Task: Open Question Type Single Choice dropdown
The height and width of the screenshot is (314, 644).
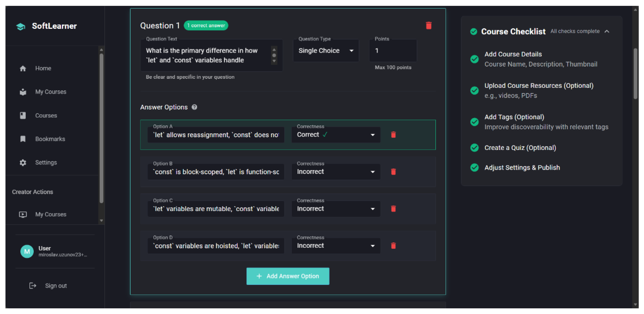Action: pos(326,51)
